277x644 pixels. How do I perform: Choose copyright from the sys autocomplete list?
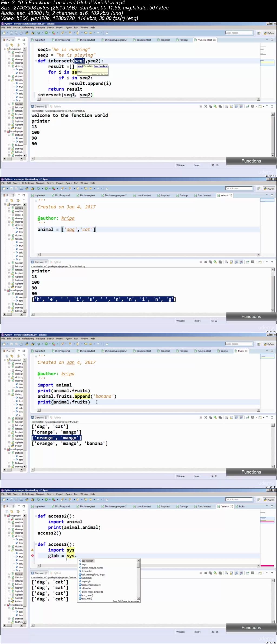[x=87, y=581]
